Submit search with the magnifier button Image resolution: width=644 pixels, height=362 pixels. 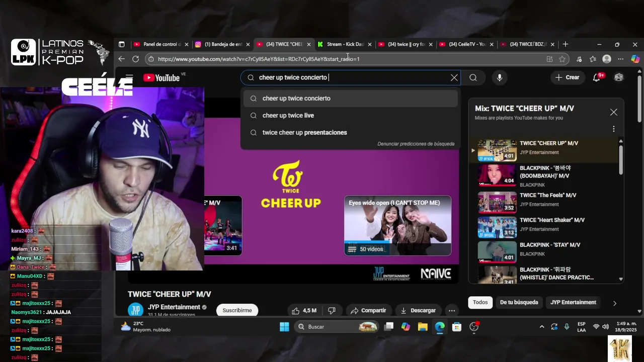(473, 77)
